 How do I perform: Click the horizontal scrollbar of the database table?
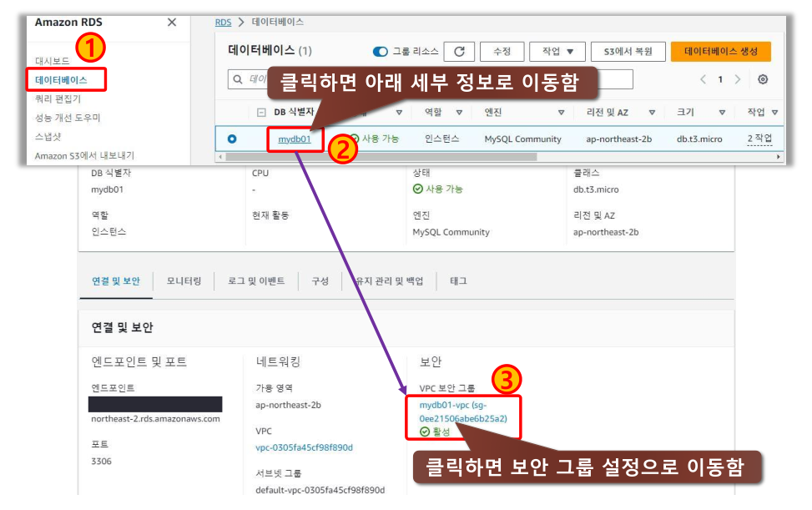[381, 156]
